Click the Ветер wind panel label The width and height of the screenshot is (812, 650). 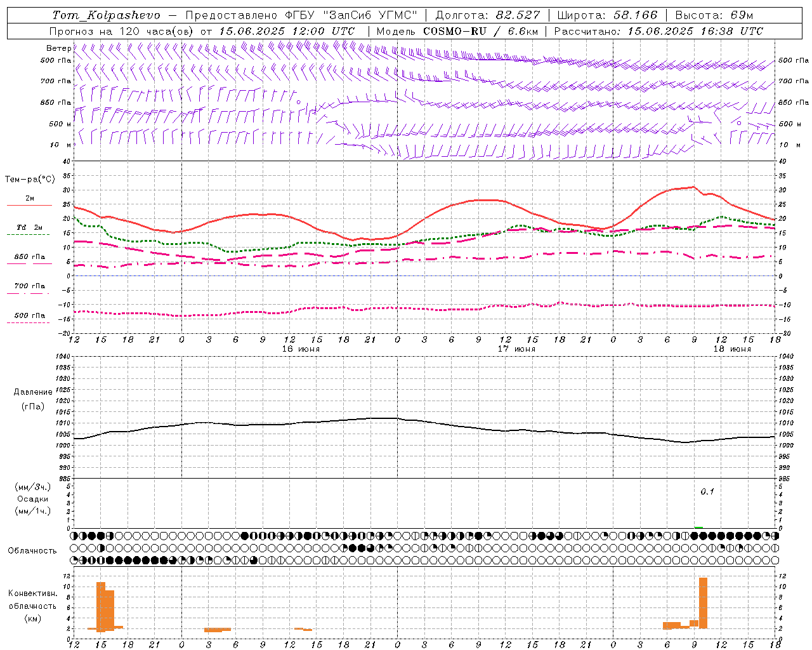point(58,48)
